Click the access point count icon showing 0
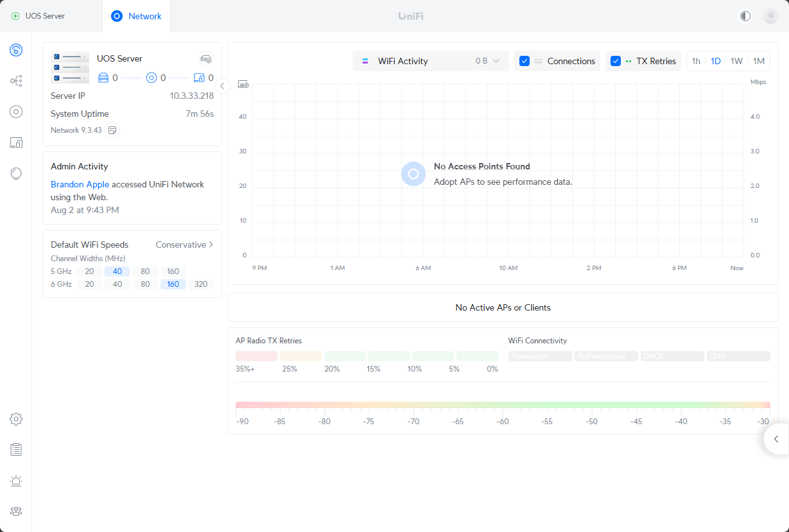This screenshot has height=532, width=789. 152,78
